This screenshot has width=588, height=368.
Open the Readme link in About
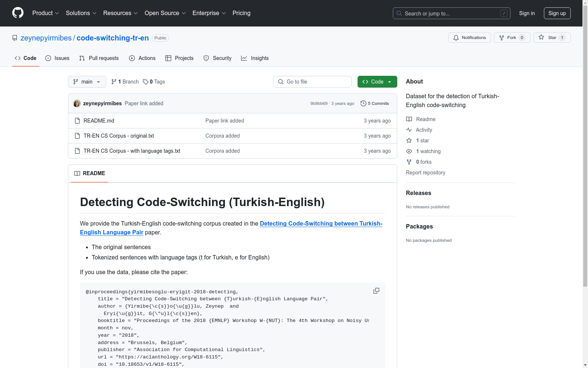pos(421,119)
